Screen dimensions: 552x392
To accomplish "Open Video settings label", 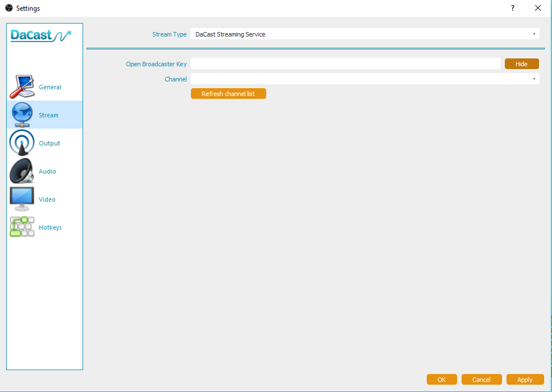I will pyautogui.click(x=47, y=200).
